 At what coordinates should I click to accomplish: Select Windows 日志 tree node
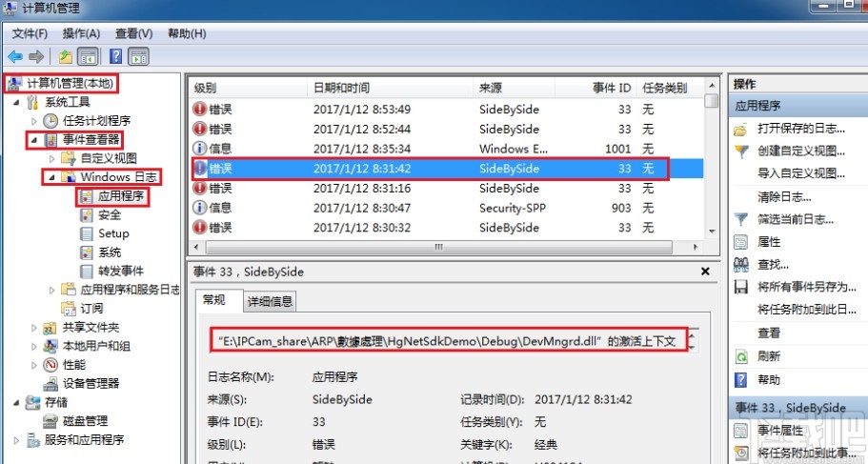point(118,177)
